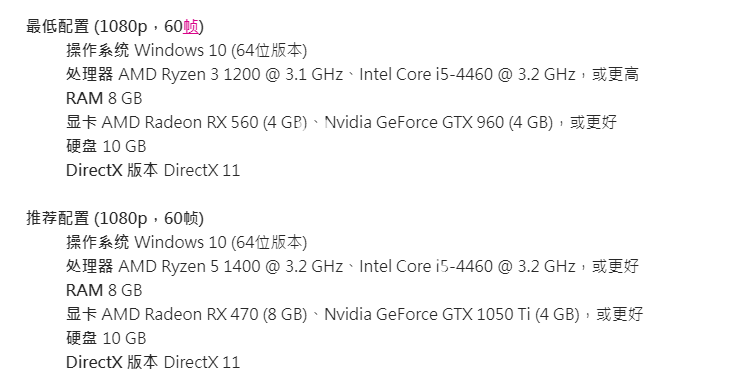
Task: Click the second 硬盘 10 GB line
Action: 106,338
